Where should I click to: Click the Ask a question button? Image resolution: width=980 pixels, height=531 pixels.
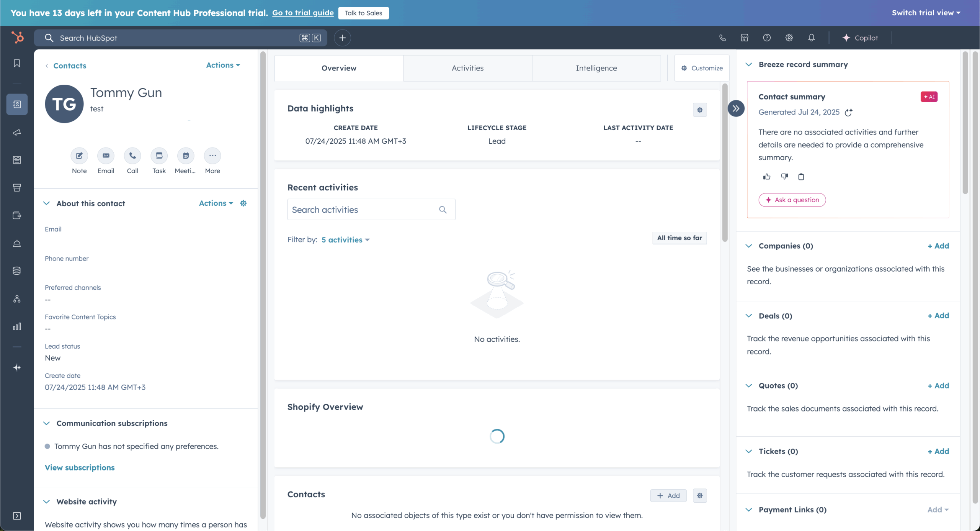tap(792, 200)
